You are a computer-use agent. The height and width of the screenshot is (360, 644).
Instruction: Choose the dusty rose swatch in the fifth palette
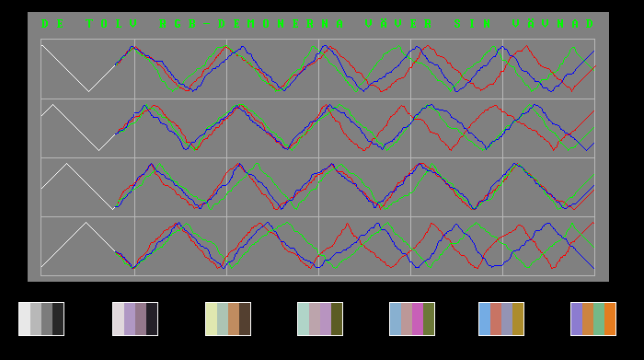[x=407, y=319]
